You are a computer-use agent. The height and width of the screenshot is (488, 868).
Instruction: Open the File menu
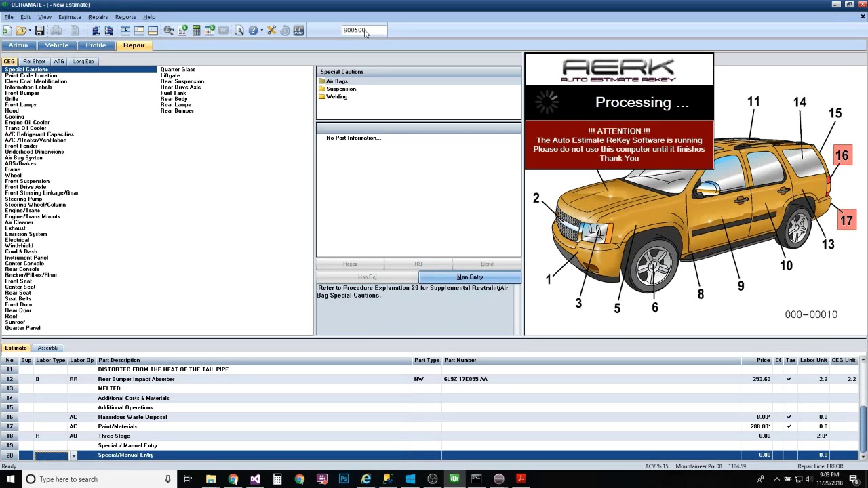[9, 17]
